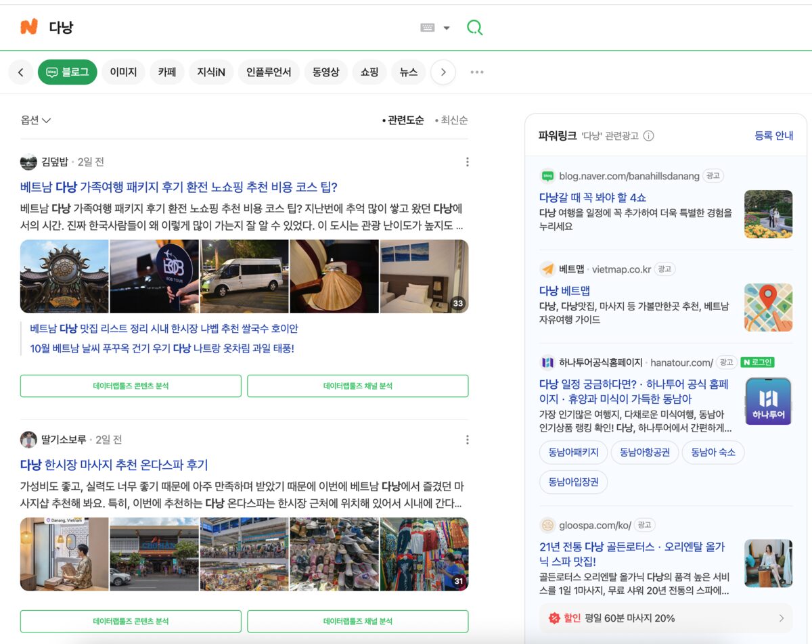Open the more options menu on the 딸기소보루 post
The image size is (812, 644).
467,440
